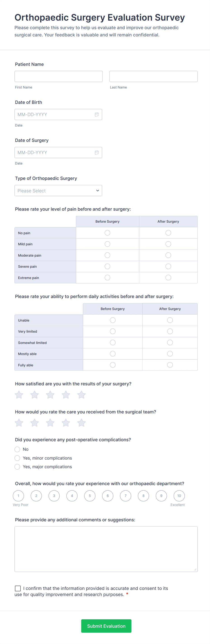Choose 'Yes, minor complications' option
Image resolution: width=210 pixels, height=644 pixels.
click(x=17, y=458)
